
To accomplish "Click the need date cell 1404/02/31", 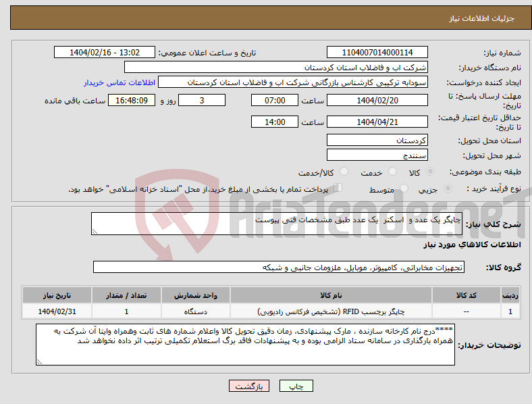I will coord(57,311).
